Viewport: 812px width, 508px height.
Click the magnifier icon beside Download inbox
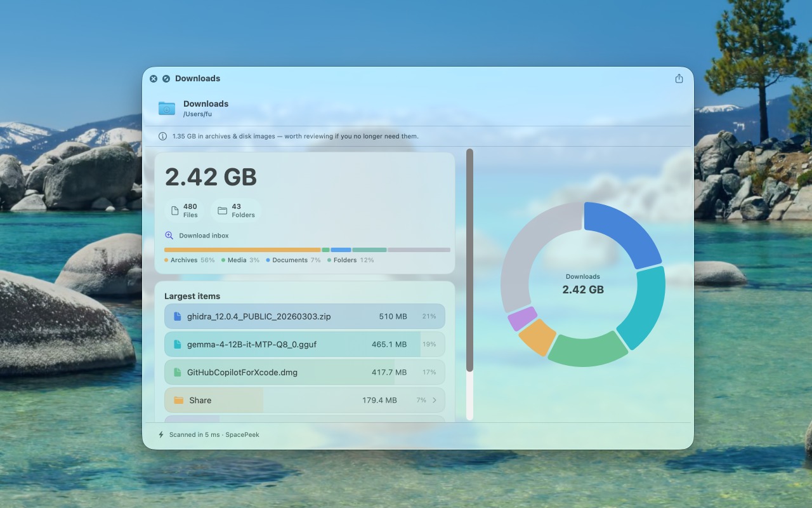tap(169, 236)
